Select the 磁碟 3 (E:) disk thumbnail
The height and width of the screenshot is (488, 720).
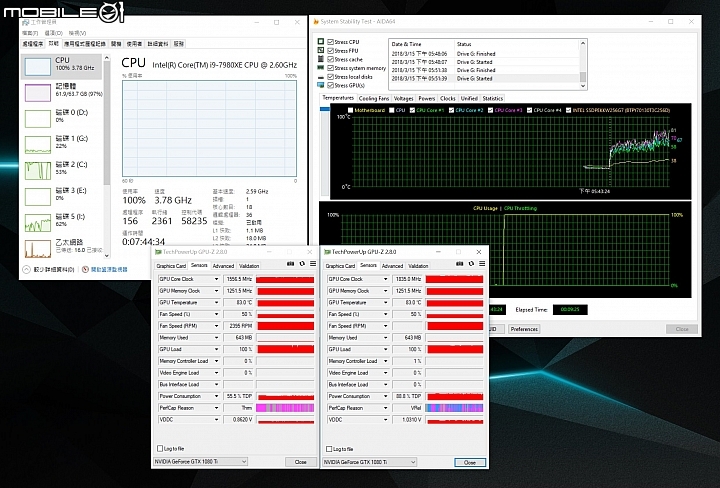click(x=38, y=197)
